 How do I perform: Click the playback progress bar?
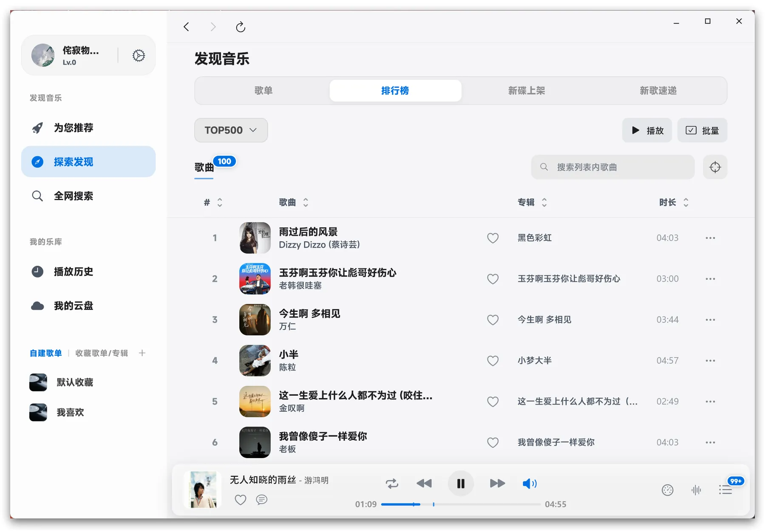(x=467, y=504)
